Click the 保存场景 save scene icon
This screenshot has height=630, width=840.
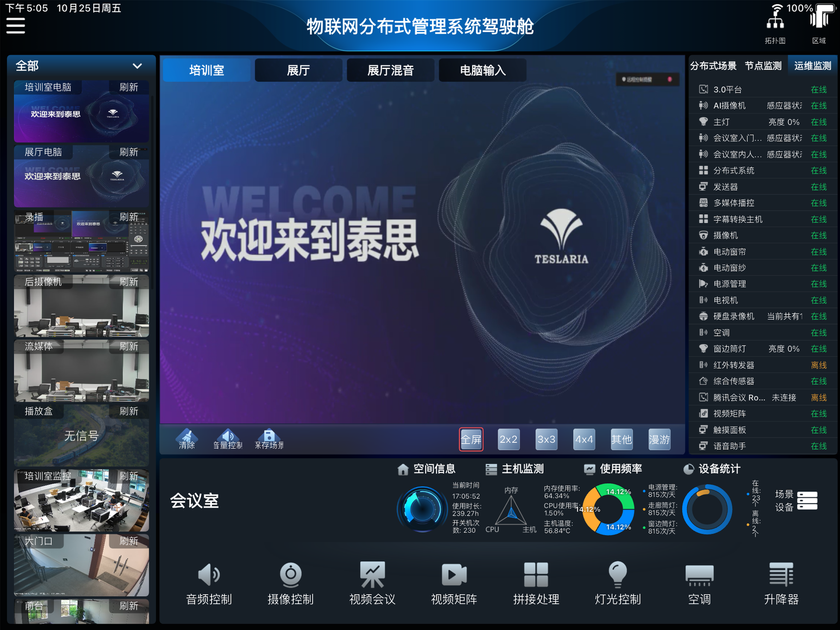(269, 439)
